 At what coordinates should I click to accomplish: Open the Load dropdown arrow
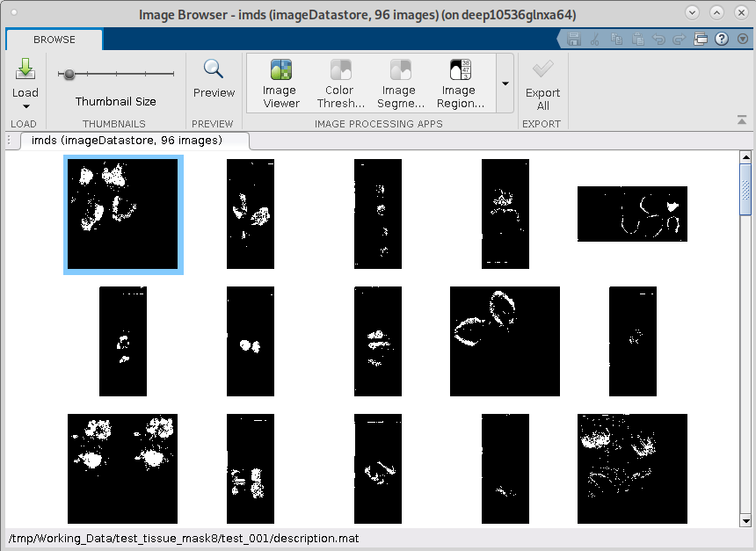pyautogui.click(x=26, y=106)
